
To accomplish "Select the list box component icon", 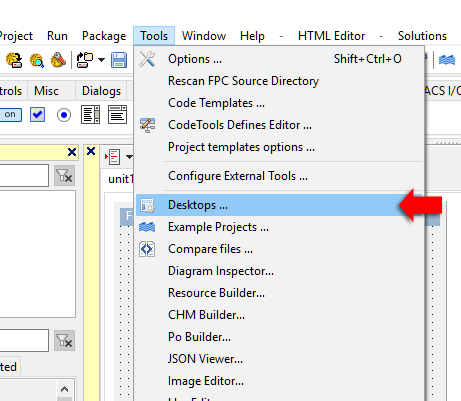I will click(x=90, y=115).
